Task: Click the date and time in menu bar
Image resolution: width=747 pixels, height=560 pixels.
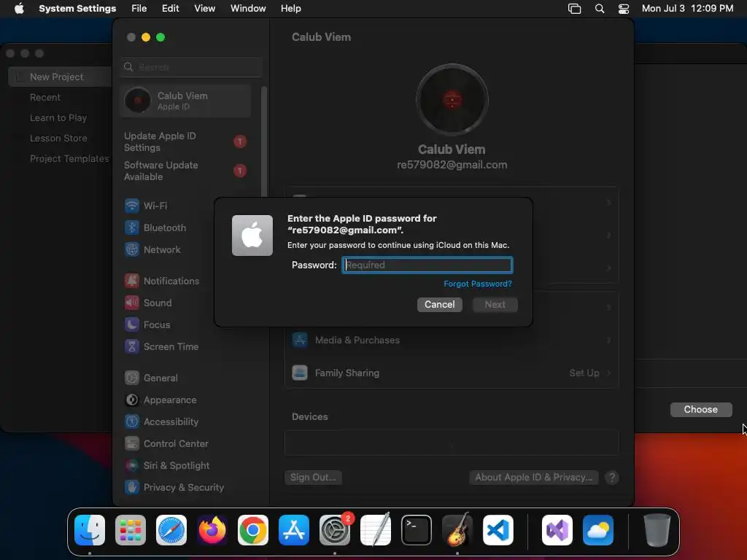Action: point(687,9)
